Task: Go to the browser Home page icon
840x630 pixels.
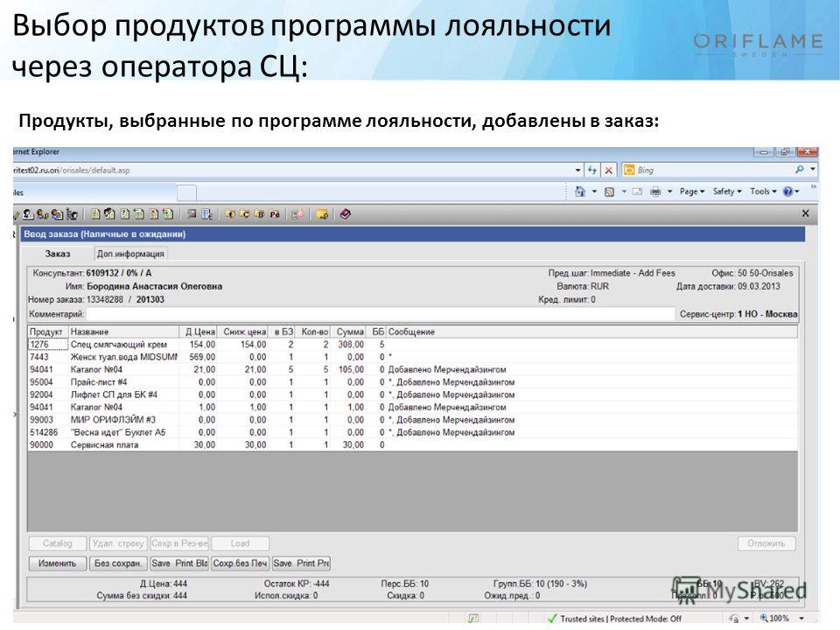Action: coord(580,192)
